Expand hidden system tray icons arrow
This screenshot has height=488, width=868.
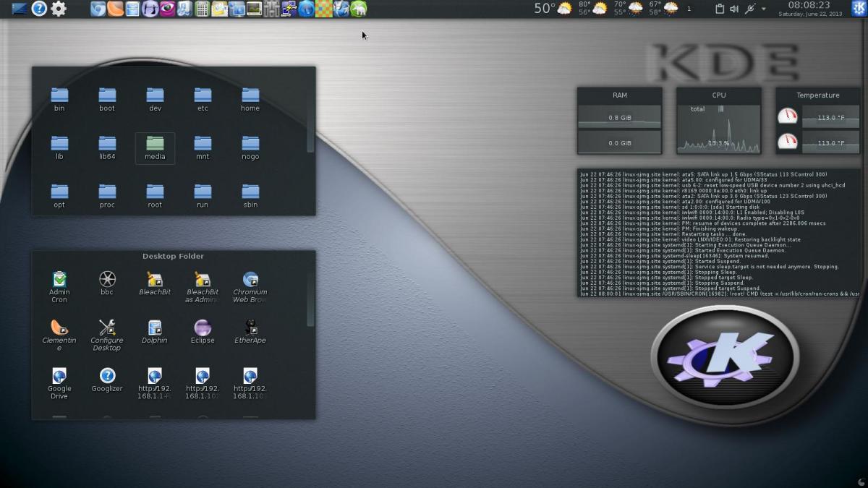click(x=764, y=9)
